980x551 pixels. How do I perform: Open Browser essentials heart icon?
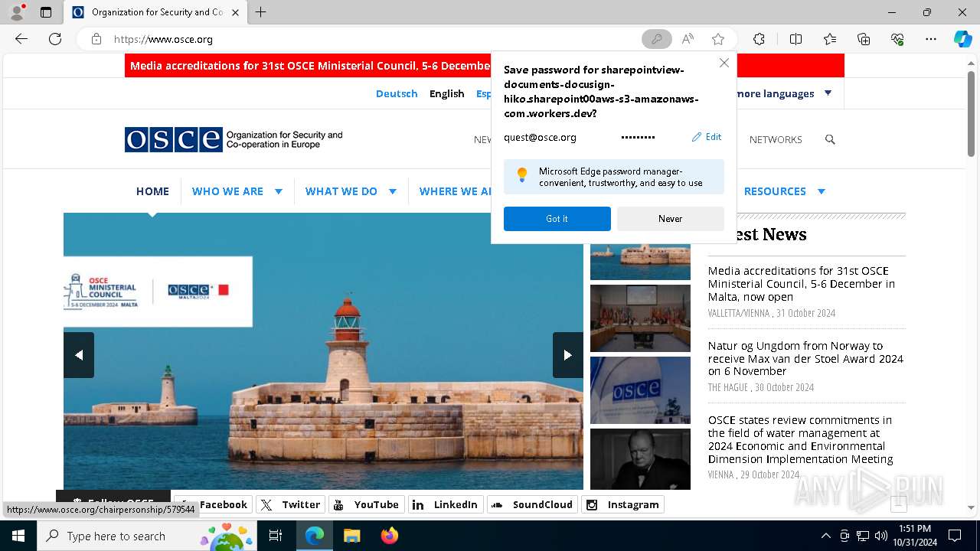coord(897,39)
